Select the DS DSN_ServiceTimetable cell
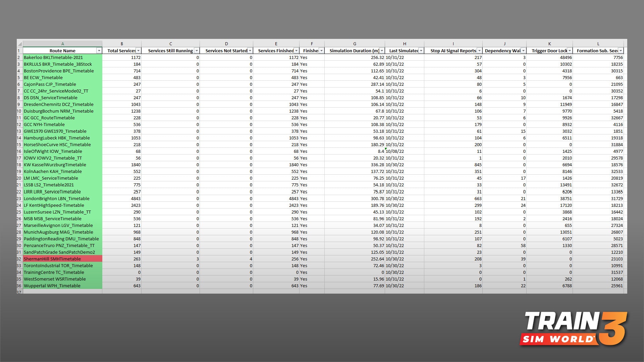This screenshot has height=362, width=644. coord(62,98)
